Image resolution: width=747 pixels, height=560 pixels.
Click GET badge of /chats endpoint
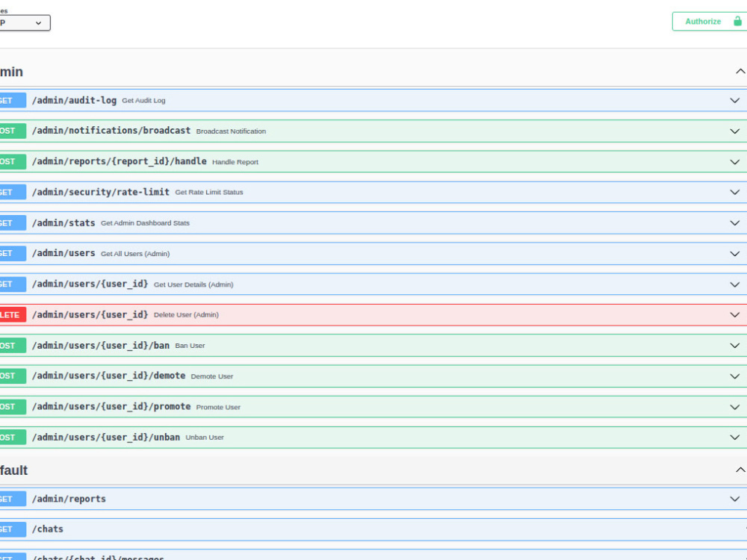13,529
